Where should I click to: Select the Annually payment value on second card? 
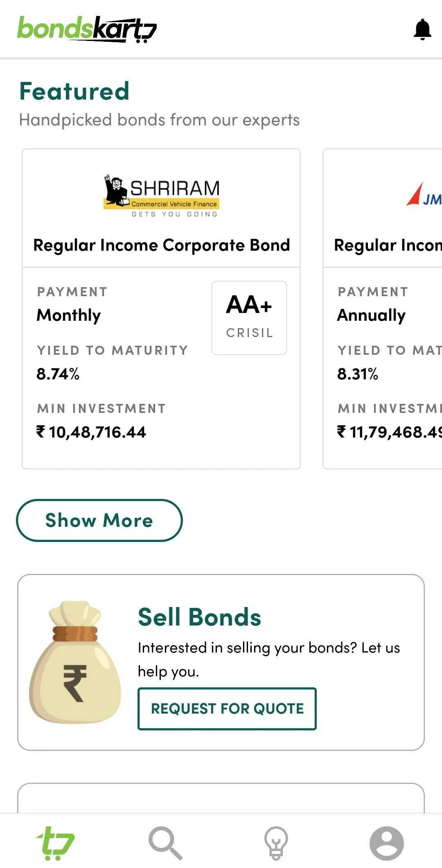(x=371, y=315)
